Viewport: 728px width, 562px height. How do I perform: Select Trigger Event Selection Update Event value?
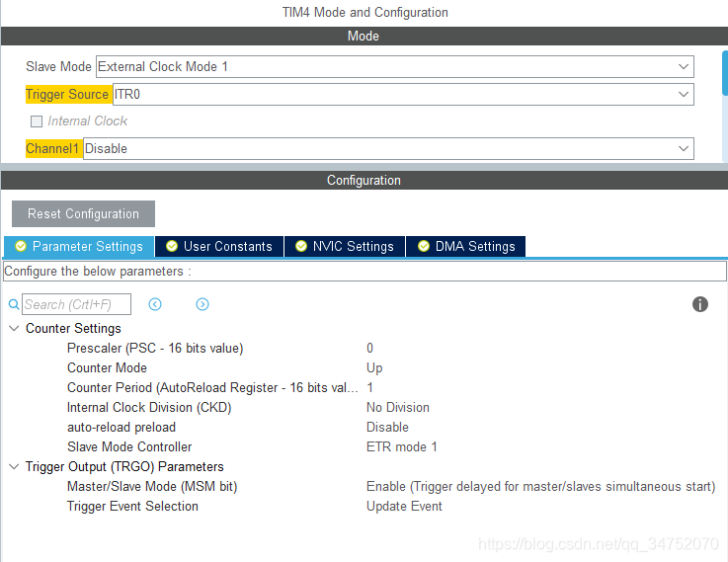(404, 507)
